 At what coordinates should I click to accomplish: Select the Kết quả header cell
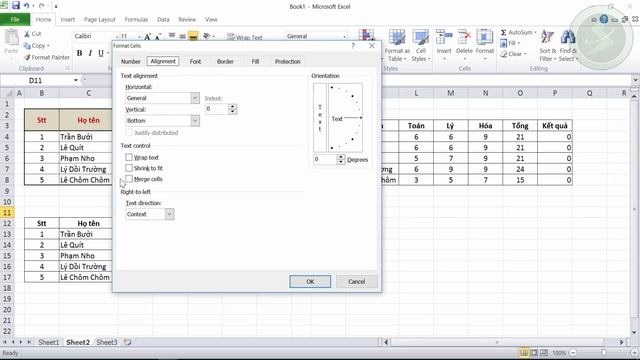coord(555,126)
